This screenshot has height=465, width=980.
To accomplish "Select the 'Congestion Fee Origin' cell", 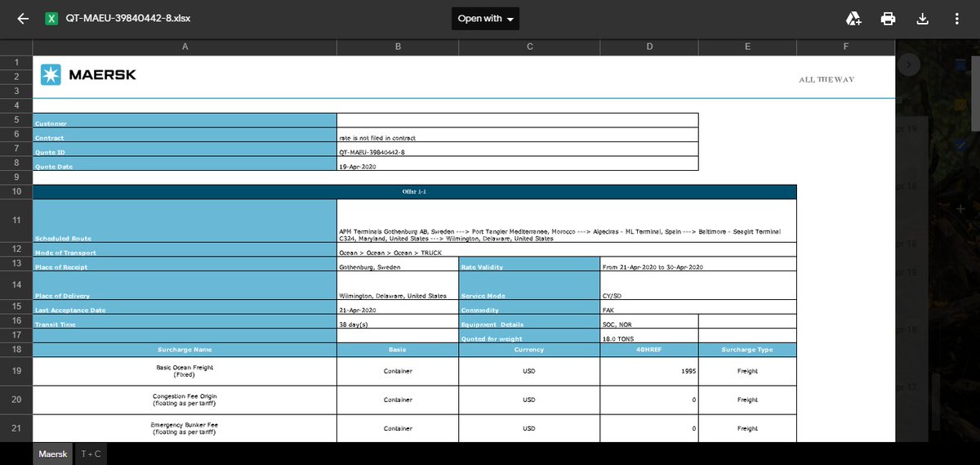I will [x=185, y=400].
